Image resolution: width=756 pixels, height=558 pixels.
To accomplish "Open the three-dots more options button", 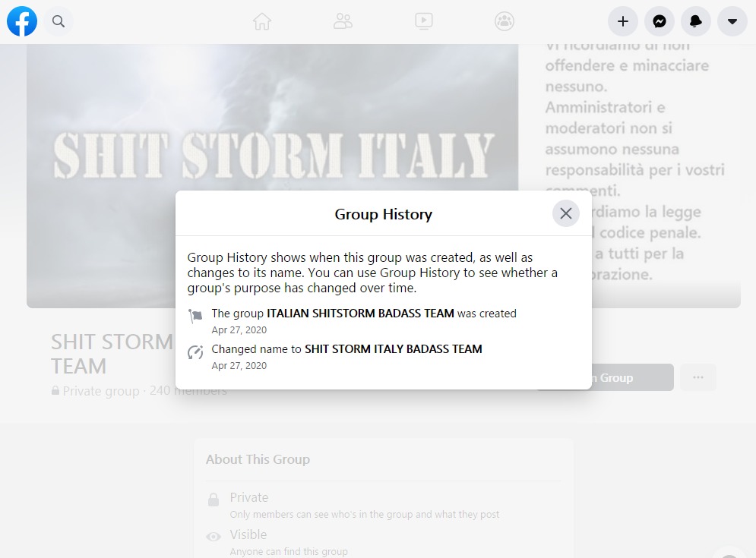I will [x=698, y=377].
